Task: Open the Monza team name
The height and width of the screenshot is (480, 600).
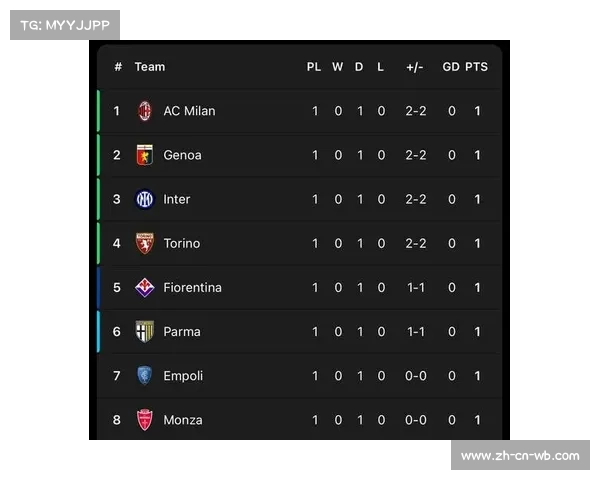Action: tap(183, 420)
